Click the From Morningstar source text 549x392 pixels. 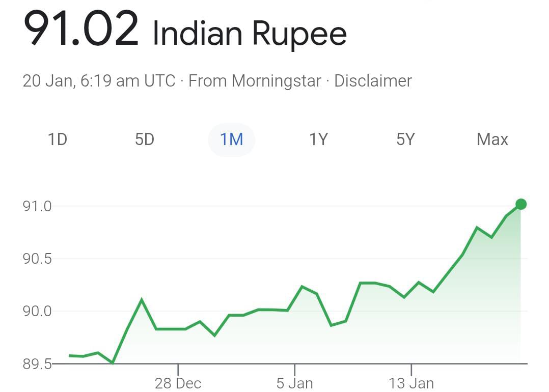point(255,81)
